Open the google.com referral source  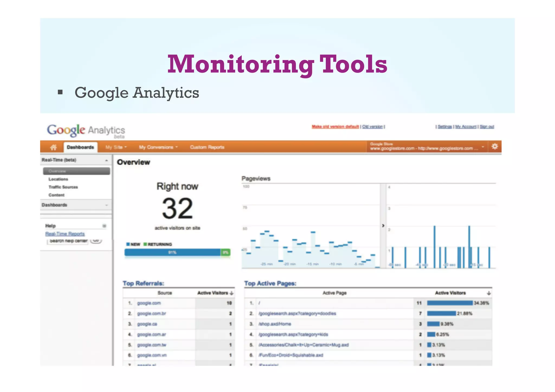coord(149,303)
